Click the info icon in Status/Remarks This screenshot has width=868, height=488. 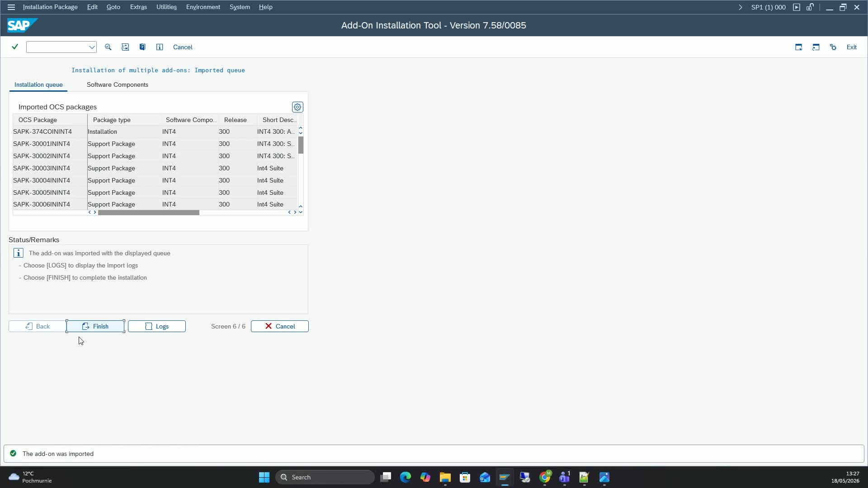[x=19, y=253]
